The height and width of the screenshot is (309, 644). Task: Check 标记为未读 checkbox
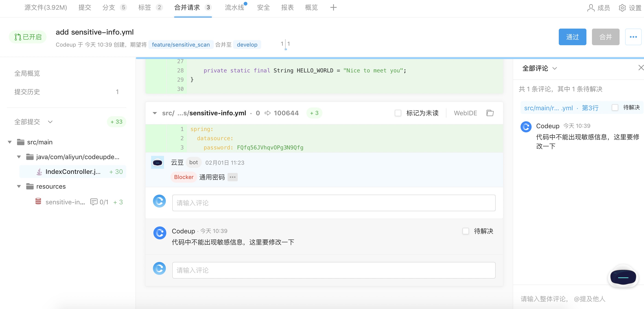398,113
